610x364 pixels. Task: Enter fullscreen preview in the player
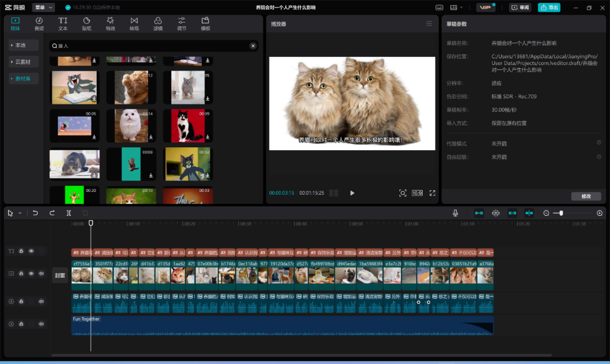[432, 193]
